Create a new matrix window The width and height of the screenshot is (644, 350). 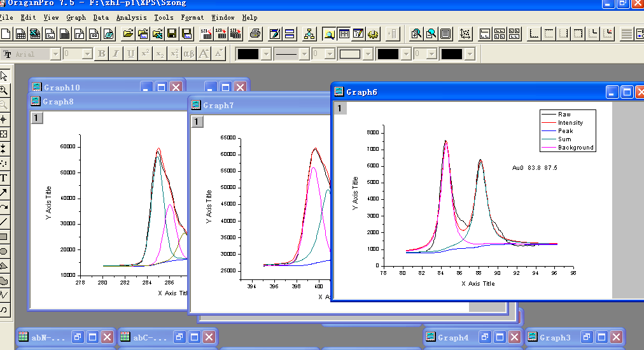[64, 34]
